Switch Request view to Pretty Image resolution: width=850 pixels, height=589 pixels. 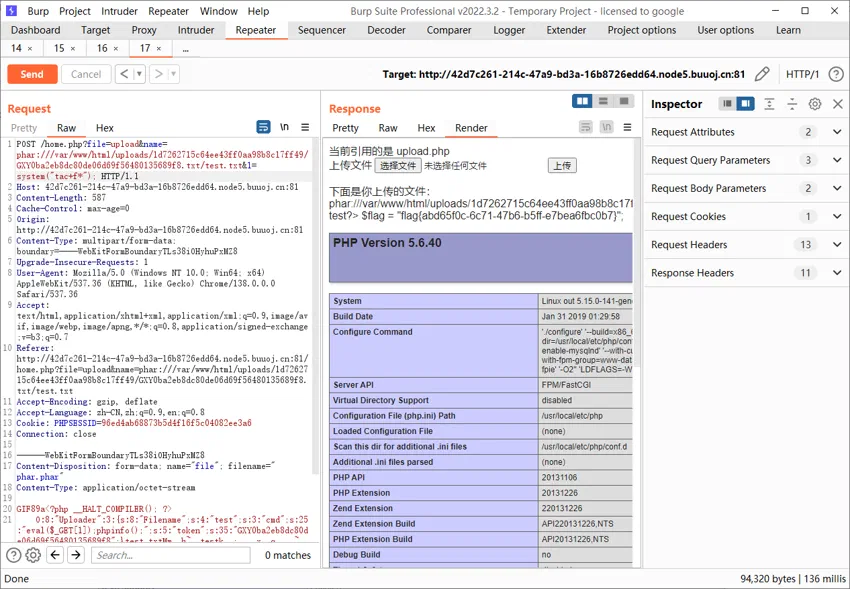24,128
